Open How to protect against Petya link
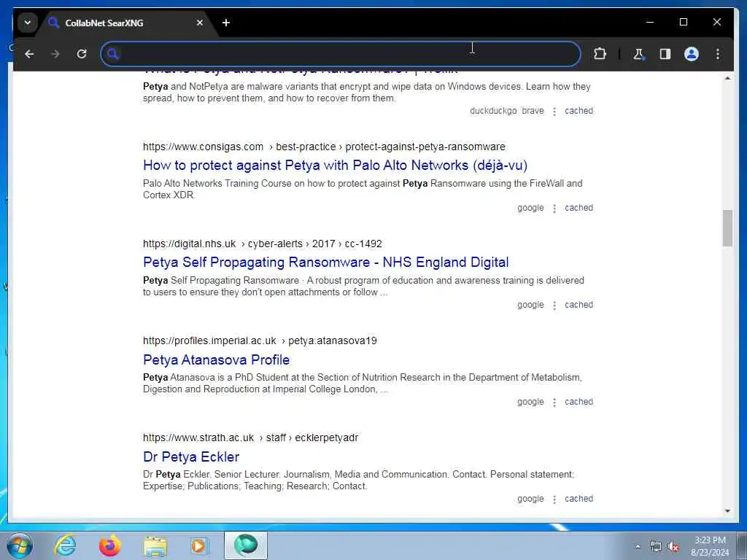Viewport: 747px width, 560px height. (x=335, y=166)
